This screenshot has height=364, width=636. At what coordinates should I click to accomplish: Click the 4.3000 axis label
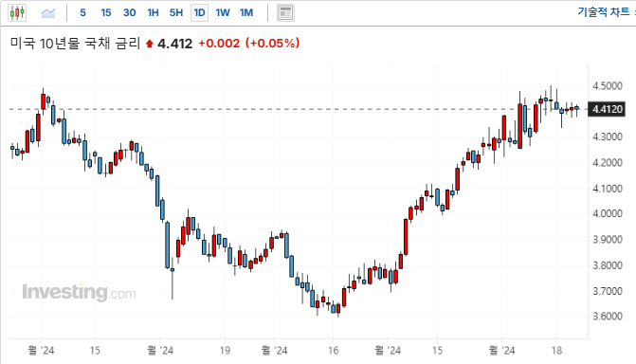pos(608,136)
